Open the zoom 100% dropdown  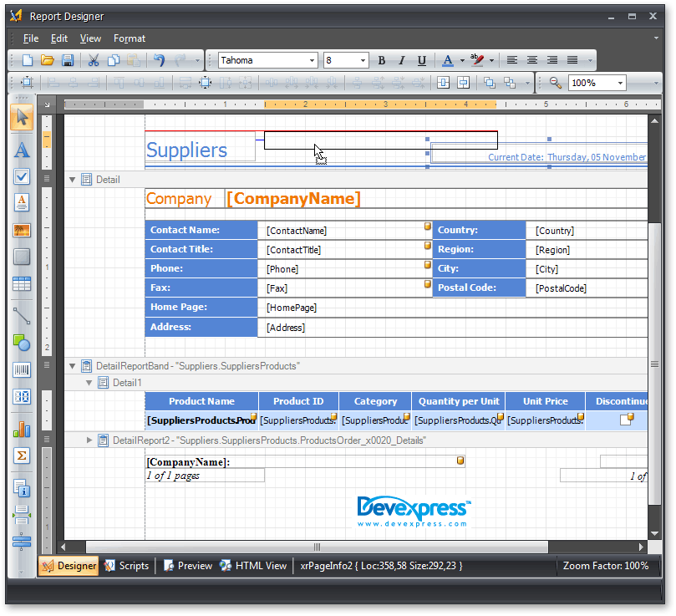coord(621,83)
